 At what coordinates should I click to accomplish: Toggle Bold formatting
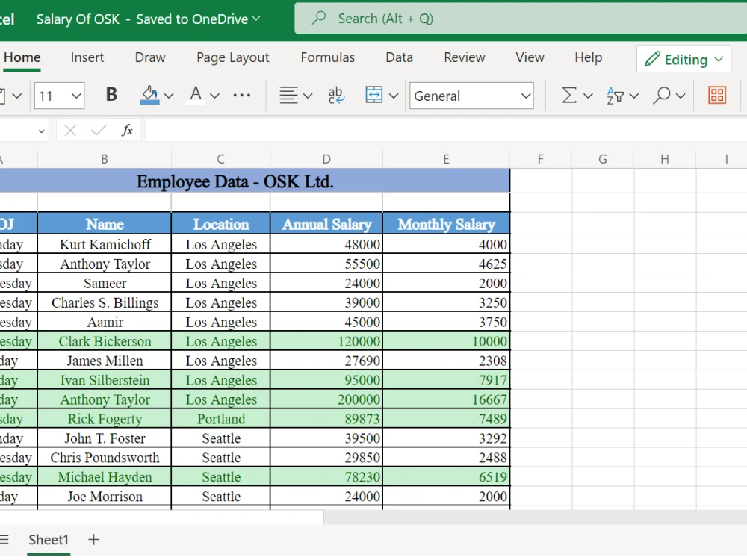pos(111,95)
